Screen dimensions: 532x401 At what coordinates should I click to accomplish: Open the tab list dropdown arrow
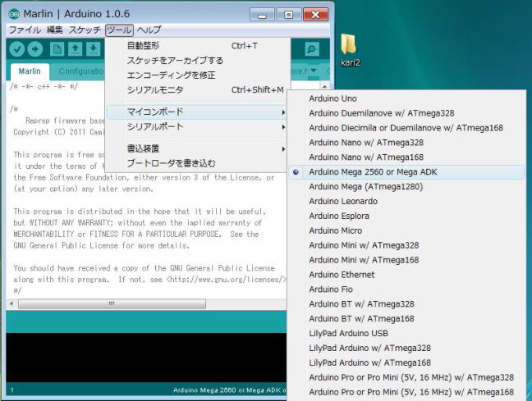click(x=313, y=71)
